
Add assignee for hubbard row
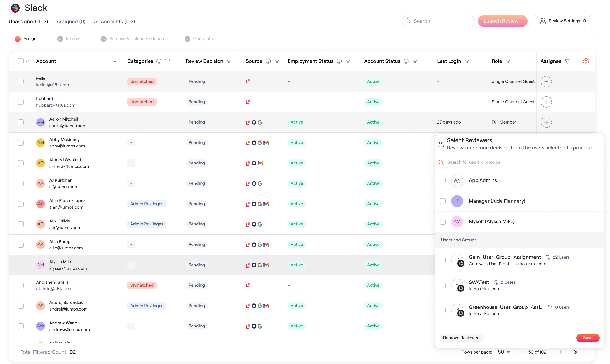pos(546,102)
